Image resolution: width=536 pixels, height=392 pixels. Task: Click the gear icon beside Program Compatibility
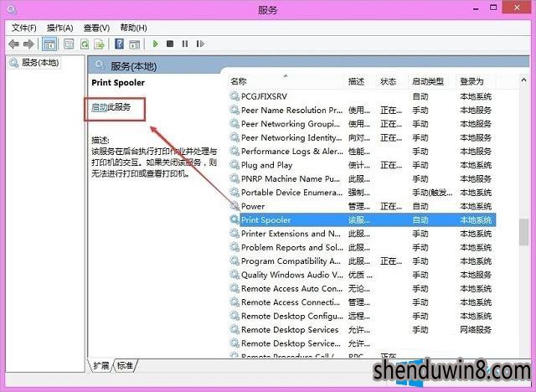coord(234,260)
